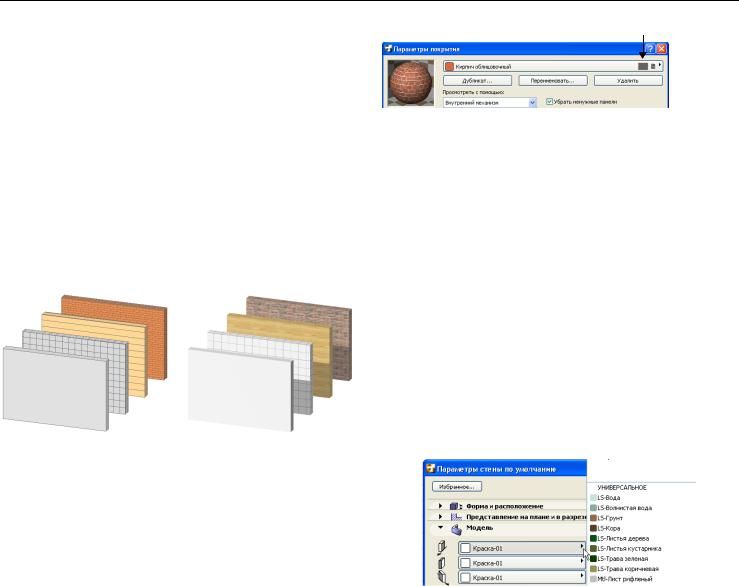Collapse the Модель panel

point(440,528)
